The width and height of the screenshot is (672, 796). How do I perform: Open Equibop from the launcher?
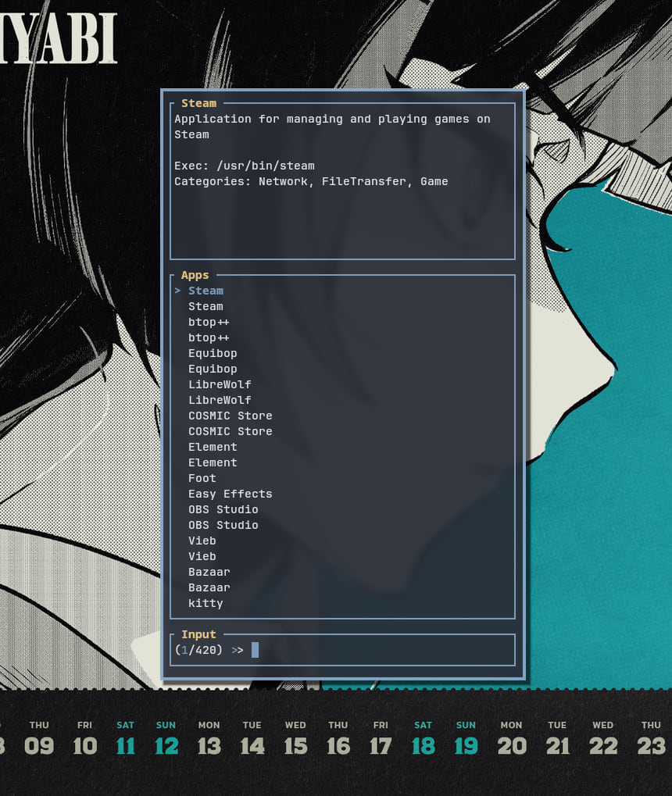click(213, 352)
